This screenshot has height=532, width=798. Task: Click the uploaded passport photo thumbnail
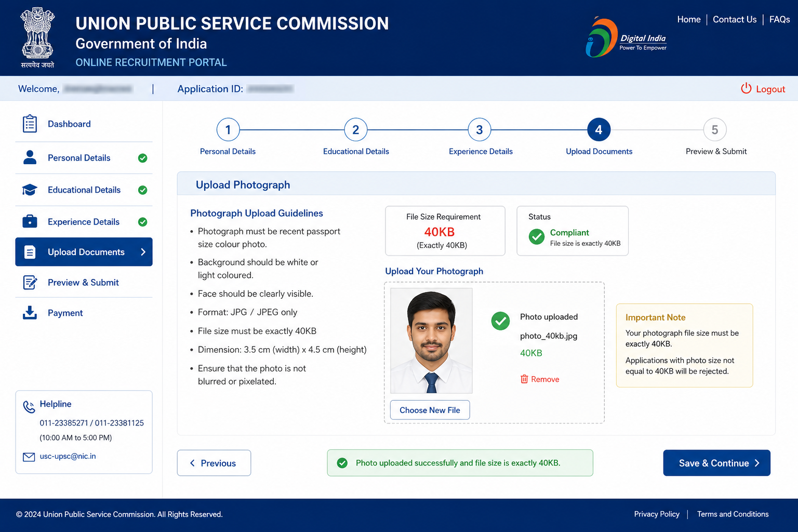click(431, 341)
